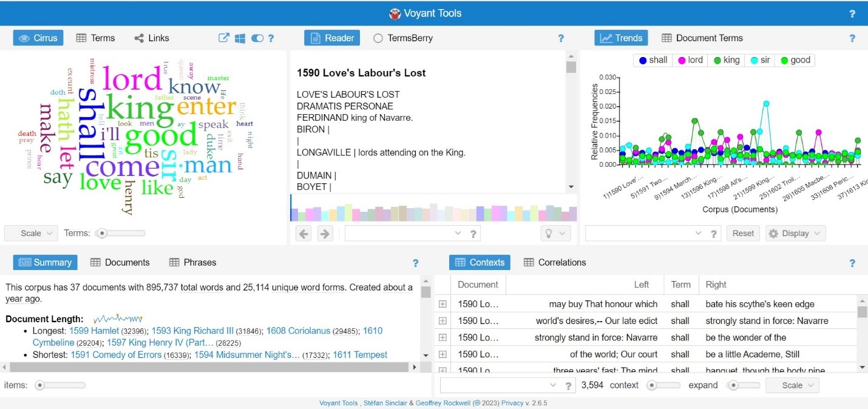Open the Document Terms tab
This screenshot has width=868, height=409.
(702, 38)
